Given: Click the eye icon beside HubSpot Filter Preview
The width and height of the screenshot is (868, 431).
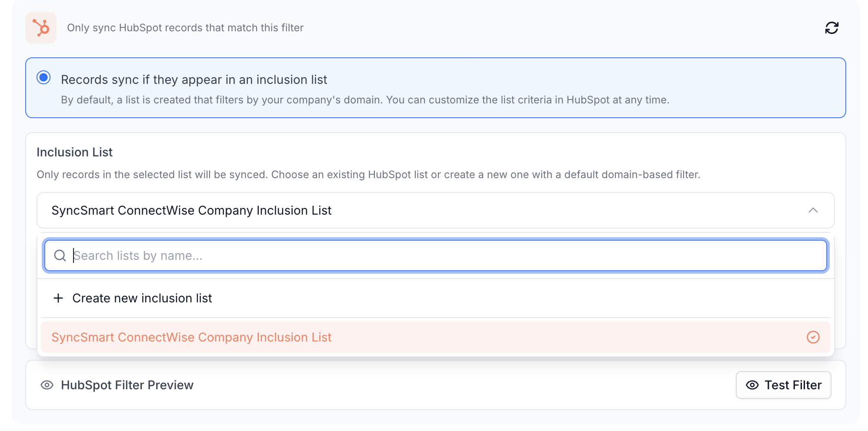Looking at the screenshot, I should click(47, 385).
